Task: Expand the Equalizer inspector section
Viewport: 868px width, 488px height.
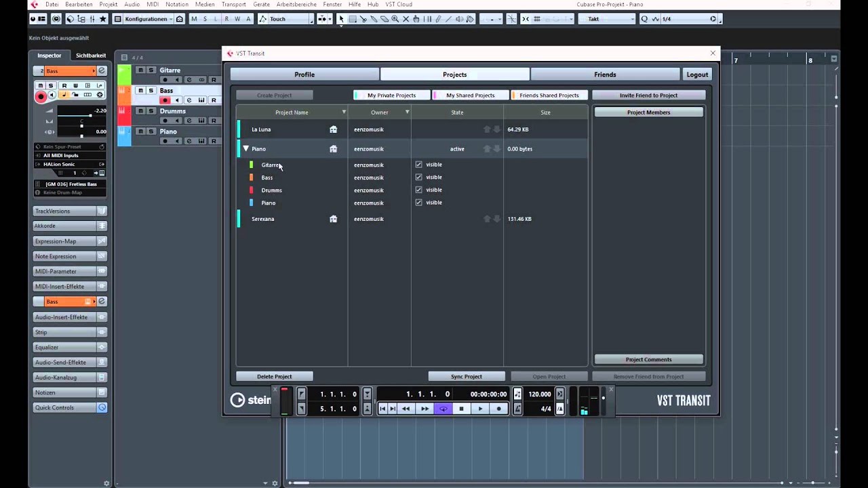Action: (70, 347)
